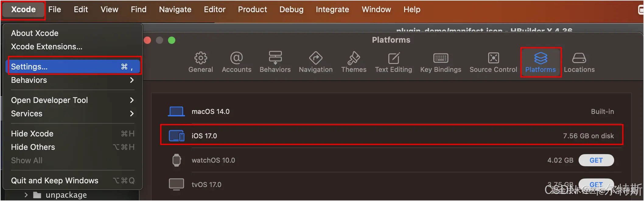Open the Help menu
The height and width of the screenshot is (201, 644).
(412, 9)
